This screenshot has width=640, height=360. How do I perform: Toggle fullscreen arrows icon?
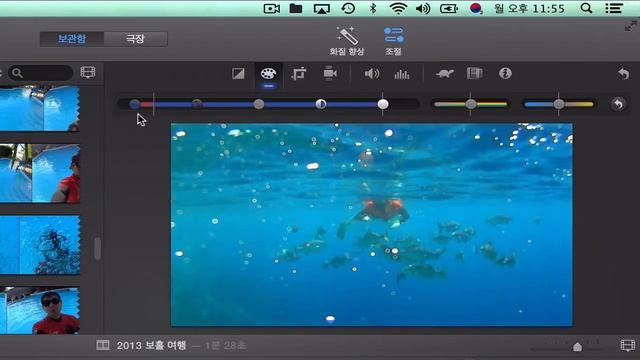click(x=631, y=26)
